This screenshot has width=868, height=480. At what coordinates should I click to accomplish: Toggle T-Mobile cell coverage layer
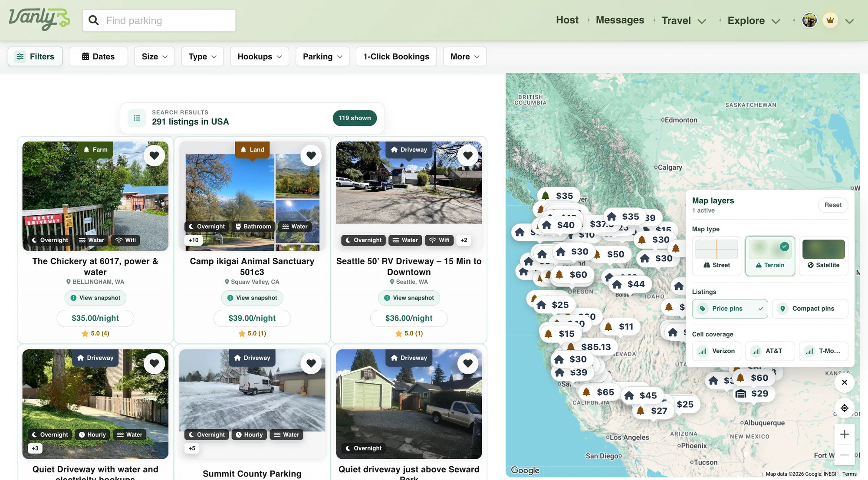pyautogui.click(x=823, y=351)
